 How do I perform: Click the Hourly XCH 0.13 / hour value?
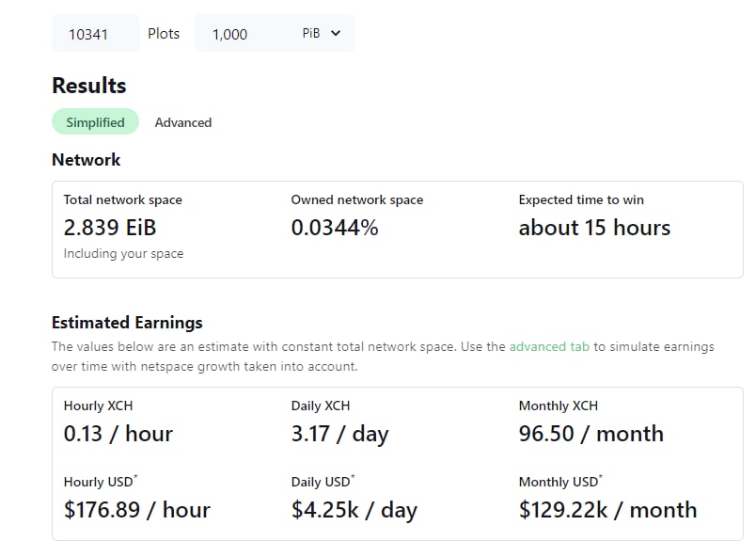click(118, 434)
